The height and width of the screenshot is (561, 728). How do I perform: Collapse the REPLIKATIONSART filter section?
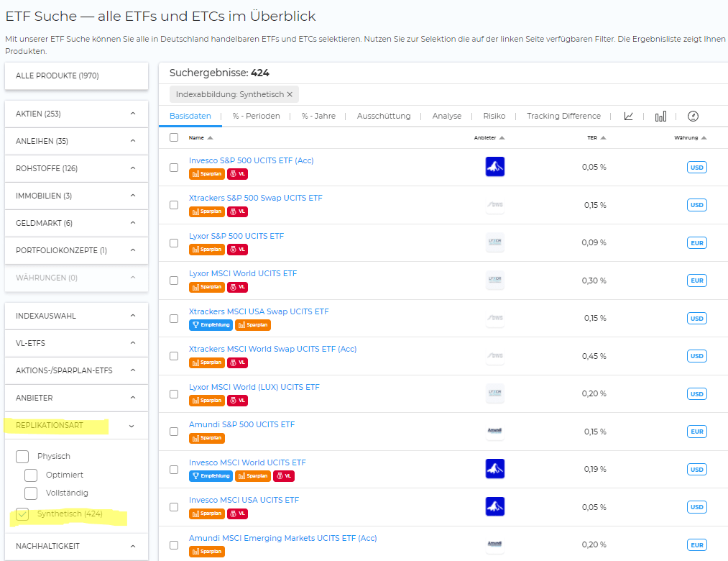[x=77, y=425]
